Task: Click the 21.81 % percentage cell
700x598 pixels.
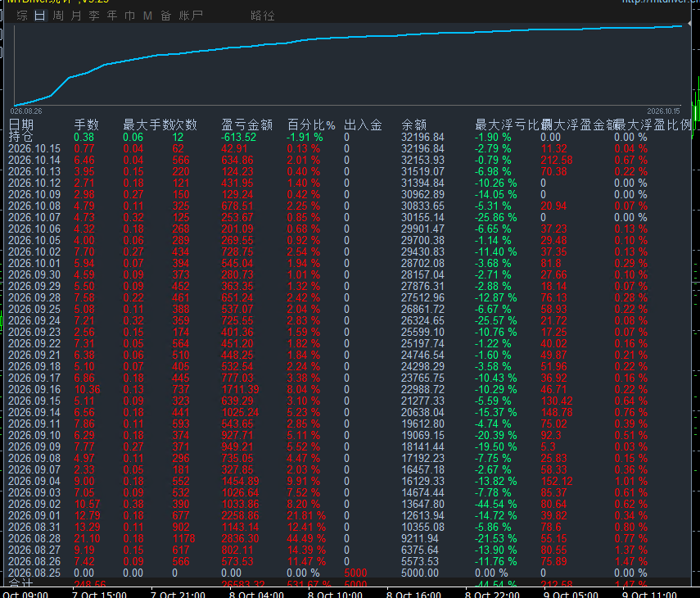Action: click(x=306, y=515)
